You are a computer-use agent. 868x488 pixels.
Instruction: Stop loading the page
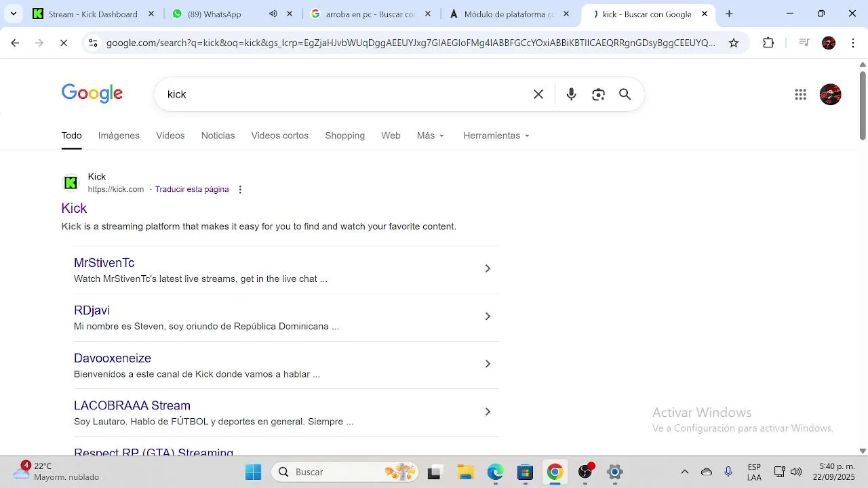(x=64, y=43)
